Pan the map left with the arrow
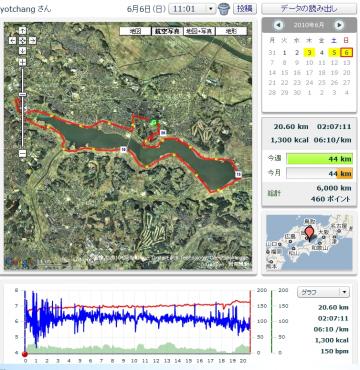The height and width of the screenshot is (370, 360). pyautogui.click(x=13, y=41)
